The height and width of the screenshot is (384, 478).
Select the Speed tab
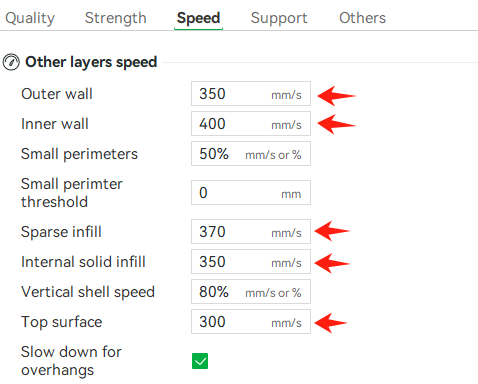tap(198, 18)
